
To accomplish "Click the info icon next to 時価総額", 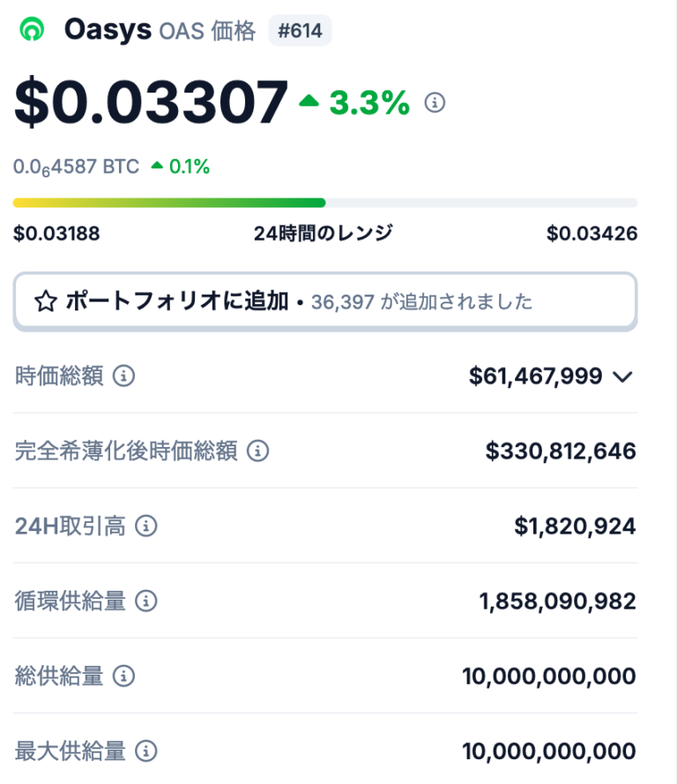I will (124, 376).
